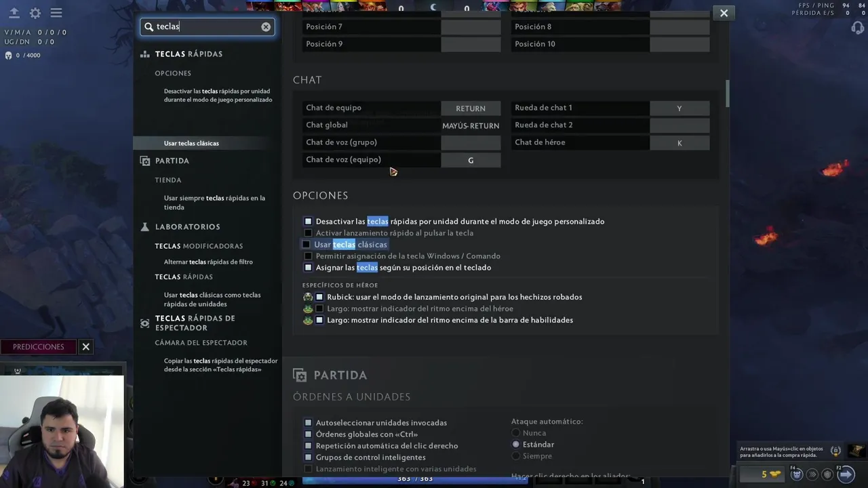The image size is (868, 488).
Task: Toggle Desactivar las teclas rápidas por unidad checkbox
Action: (308, 221)
